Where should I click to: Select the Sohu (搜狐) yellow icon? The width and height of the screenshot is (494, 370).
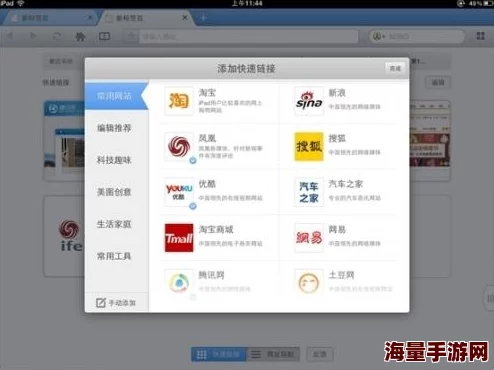tap(309, 146)
